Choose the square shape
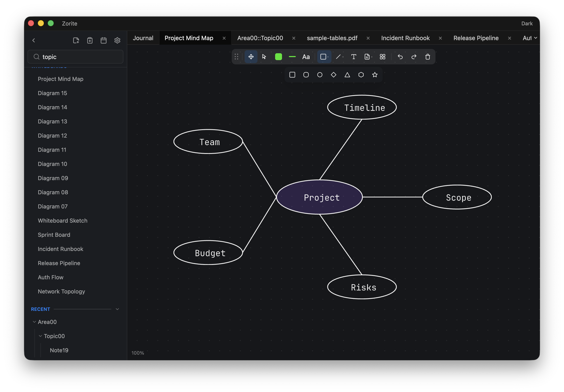 point(292,74)
